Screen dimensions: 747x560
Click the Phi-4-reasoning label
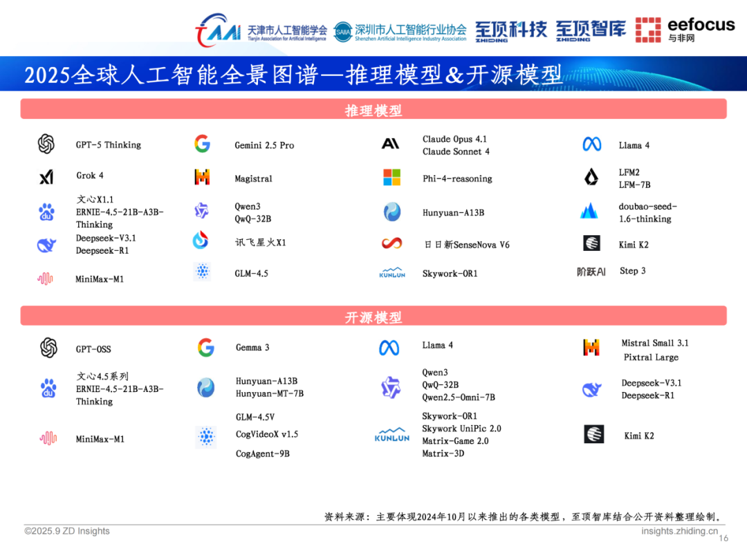click(457, 178)
